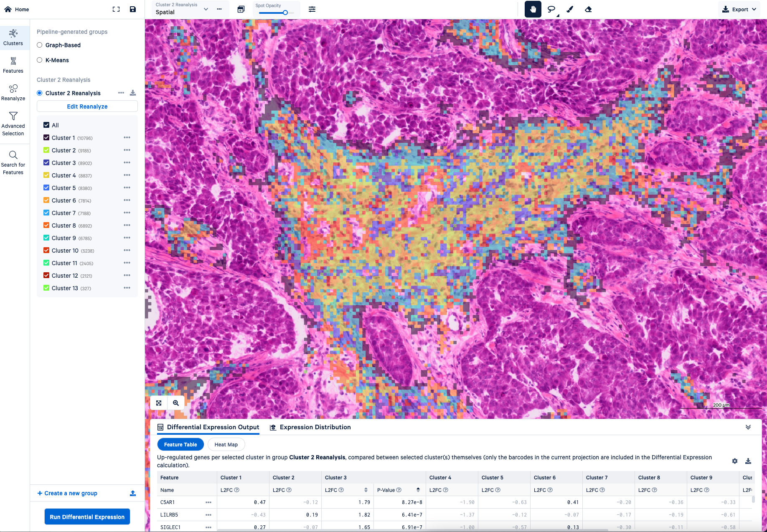The width and height of the screenshot is (767, 532).
Task: Select the brush spot selection tool
Action: click(570, 9)
